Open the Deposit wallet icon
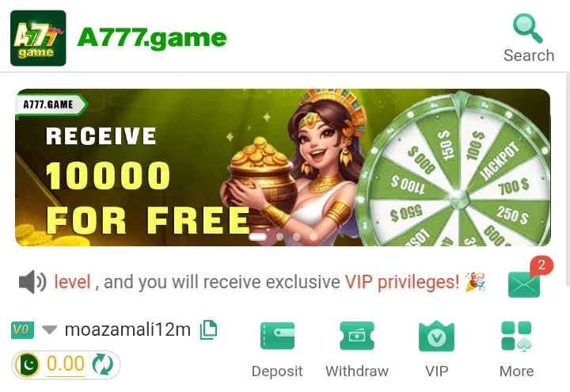The height and width of the screenshot is (392, 570). click(277, 336)
